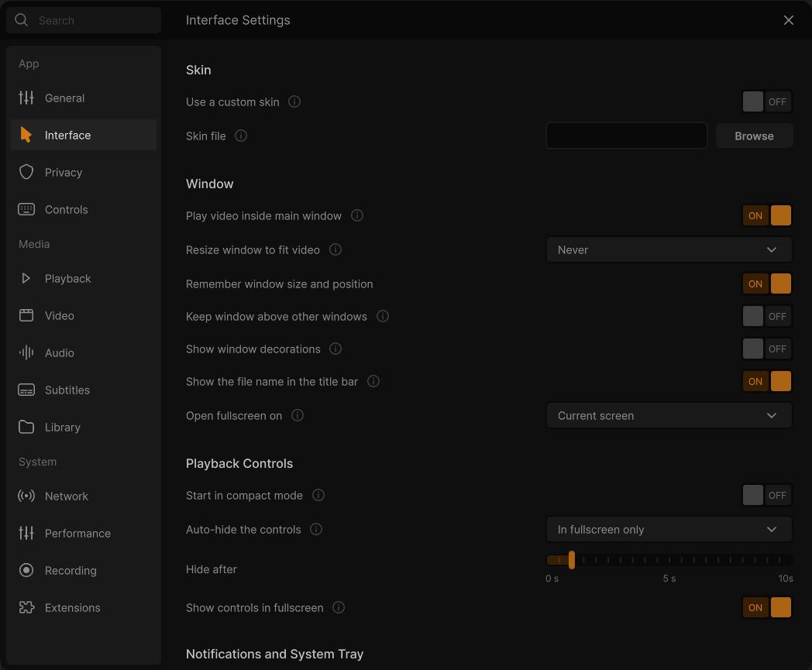Click the Performance label in sidebar
The width and height of the screenshot is (812, 670).
coord(77,533)
